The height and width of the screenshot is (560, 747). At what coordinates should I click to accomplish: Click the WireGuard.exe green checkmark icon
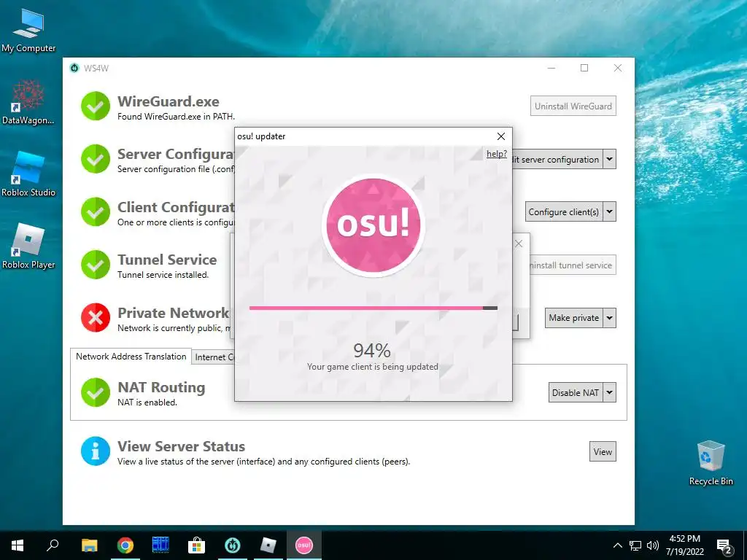96,106
